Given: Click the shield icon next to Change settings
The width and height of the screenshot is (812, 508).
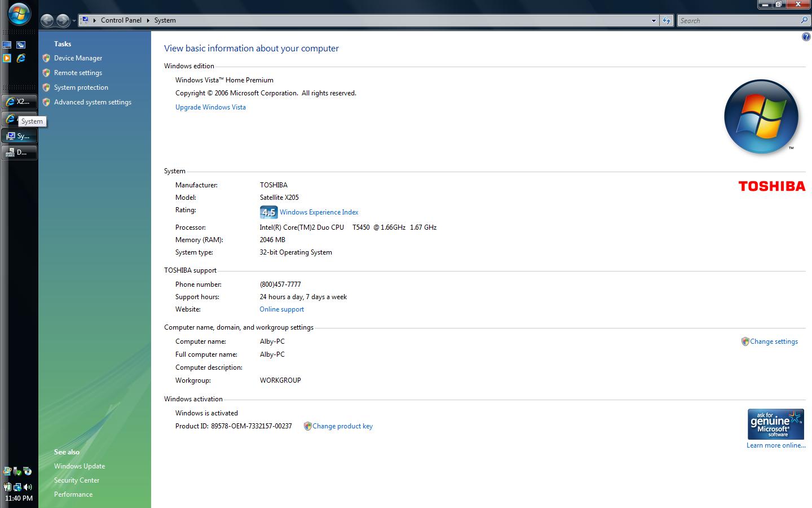Looking at the screenshot, I should coord(745,341).
